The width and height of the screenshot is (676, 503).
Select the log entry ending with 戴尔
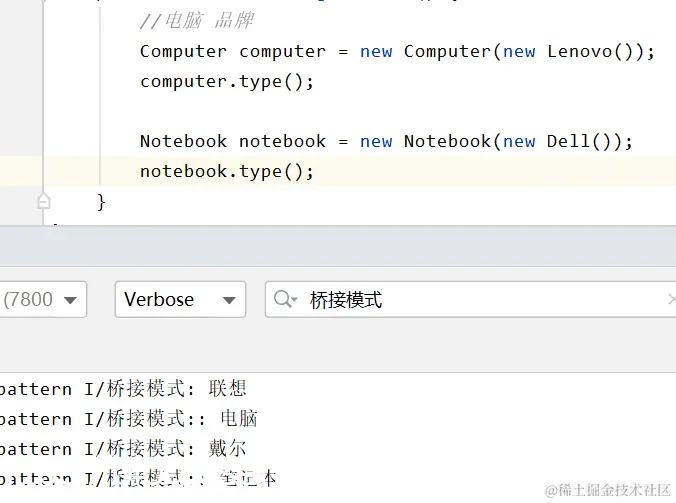pos(123,449)
